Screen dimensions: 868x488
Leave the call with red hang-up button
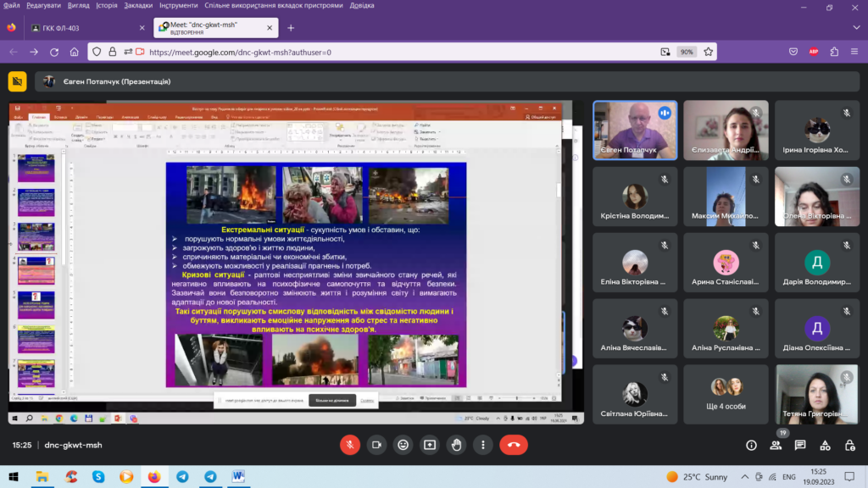coord(514,444)
